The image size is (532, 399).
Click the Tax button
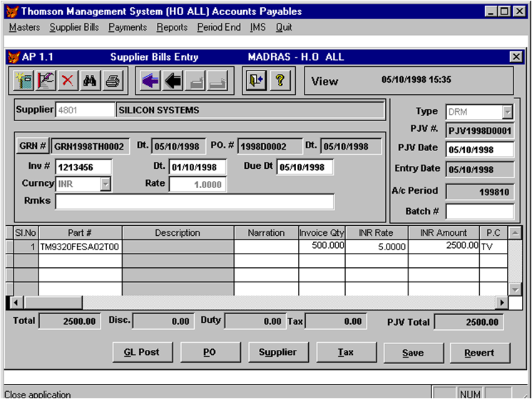click(x=346, y=352)
